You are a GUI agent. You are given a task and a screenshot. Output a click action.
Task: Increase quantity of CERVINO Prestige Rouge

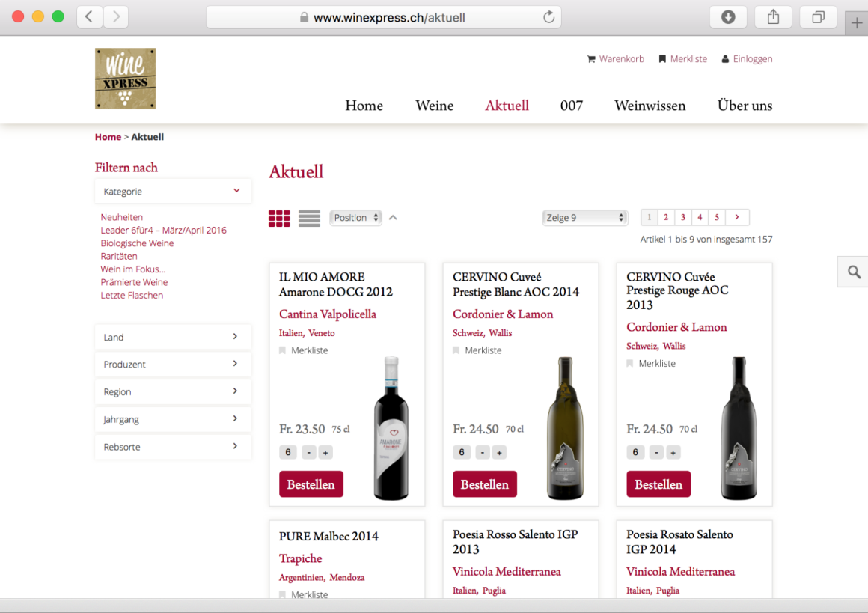pos(673,452)
